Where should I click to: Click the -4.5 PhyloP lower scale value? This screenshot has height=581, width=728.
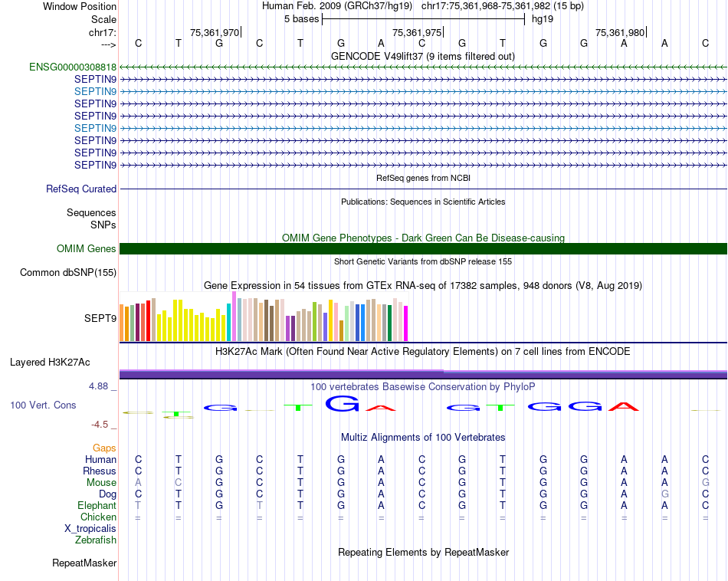pyautogui.click(x=100, y=425)
